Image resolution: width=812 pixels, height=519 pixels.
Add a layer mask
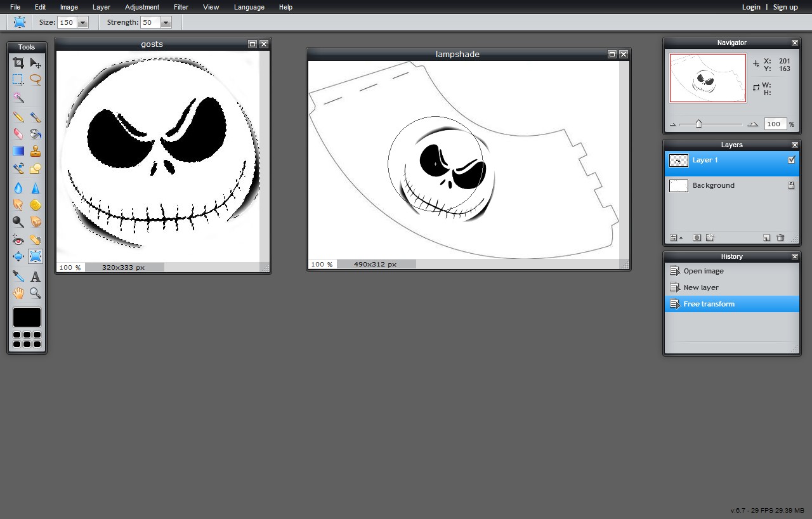pyautogui.click(x=697, y=238)
